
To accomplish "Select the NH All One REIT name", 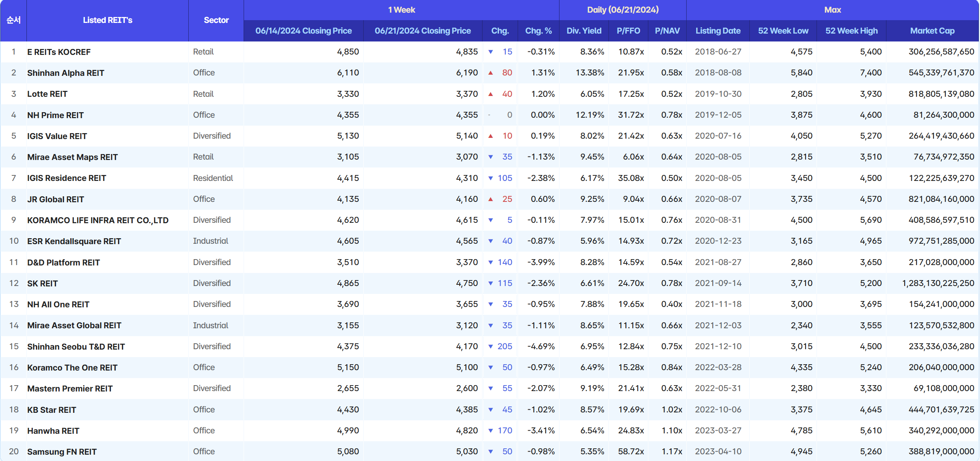I will tap(58, 305).
